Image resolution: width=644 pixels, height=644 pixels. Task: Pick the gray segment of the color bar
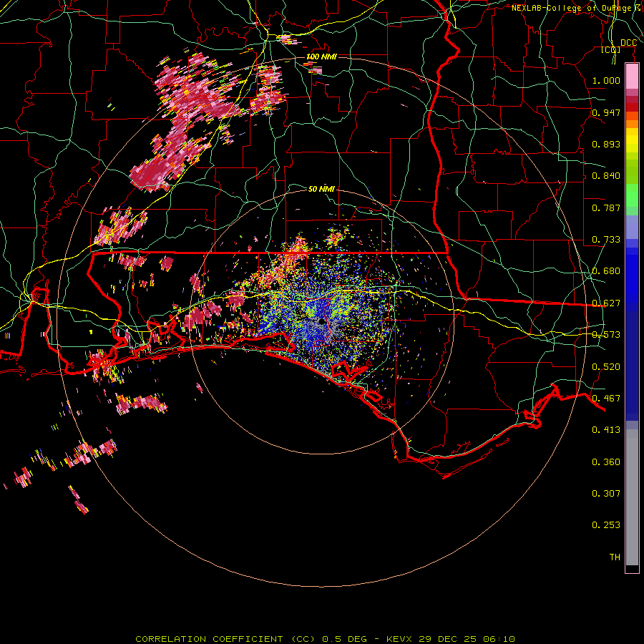[x=632, y=497]
